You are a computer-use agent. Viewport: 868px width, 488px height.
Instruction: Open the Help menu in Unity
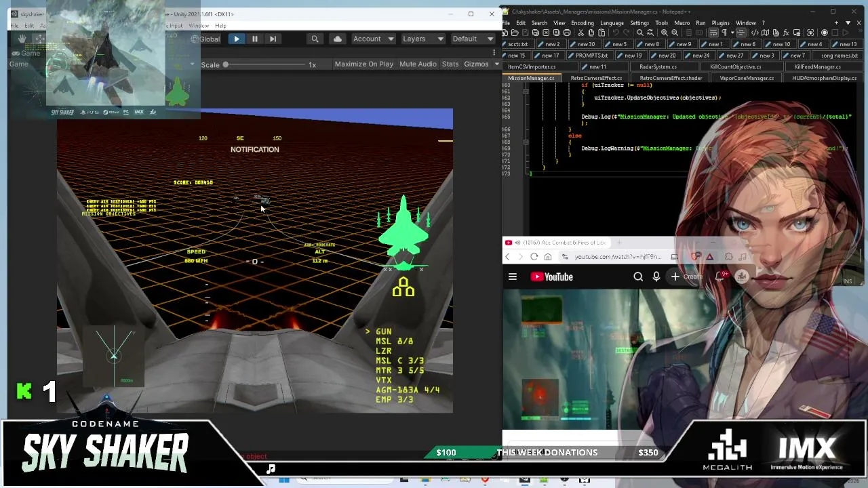220,26
